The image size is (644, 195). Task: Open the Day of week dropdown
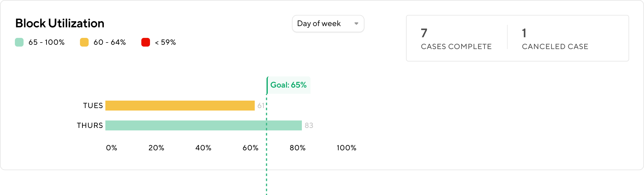tap(328, 24)
